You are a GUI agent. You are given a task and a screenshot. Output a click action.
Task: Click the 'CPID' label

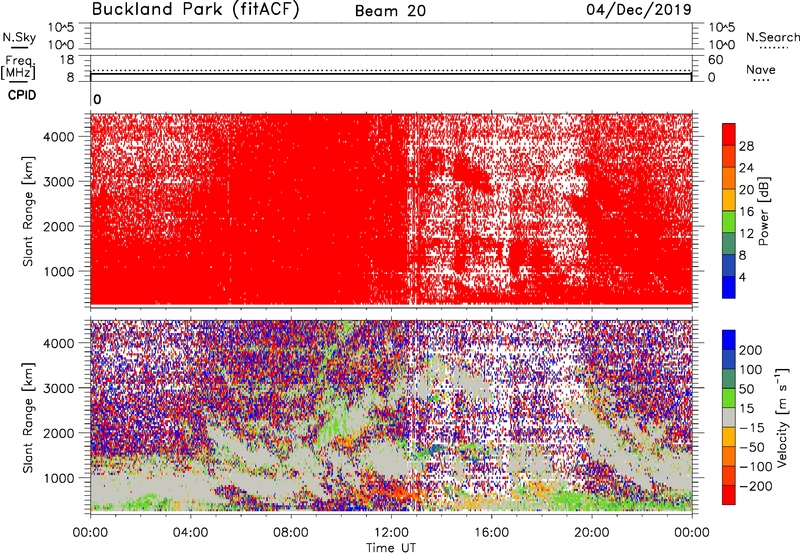click(x=22, y=95)
